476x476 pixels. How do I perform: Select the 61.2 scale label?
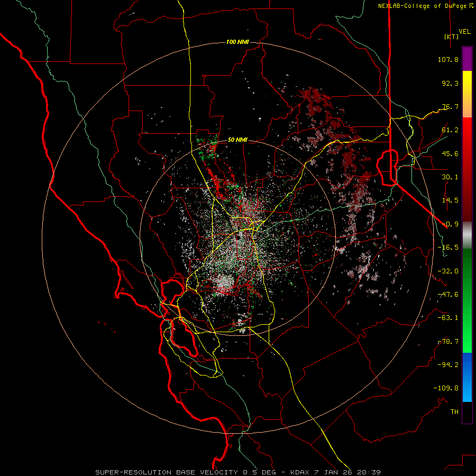point(450,130)
